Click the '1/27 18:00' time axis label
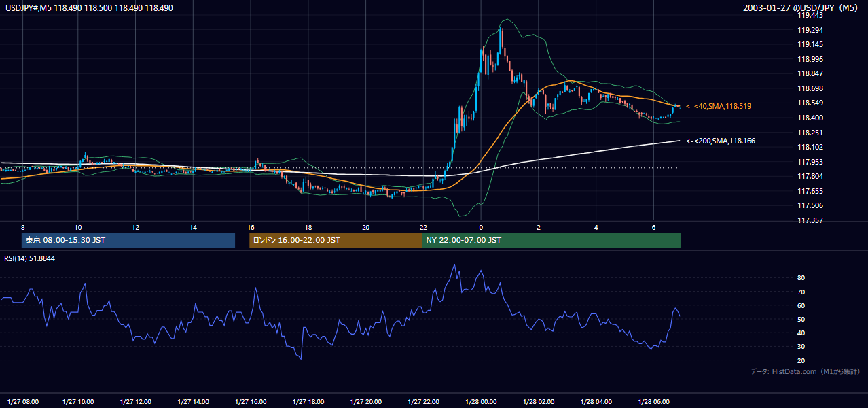The image size is (868, 408). (x=308, y=401)
